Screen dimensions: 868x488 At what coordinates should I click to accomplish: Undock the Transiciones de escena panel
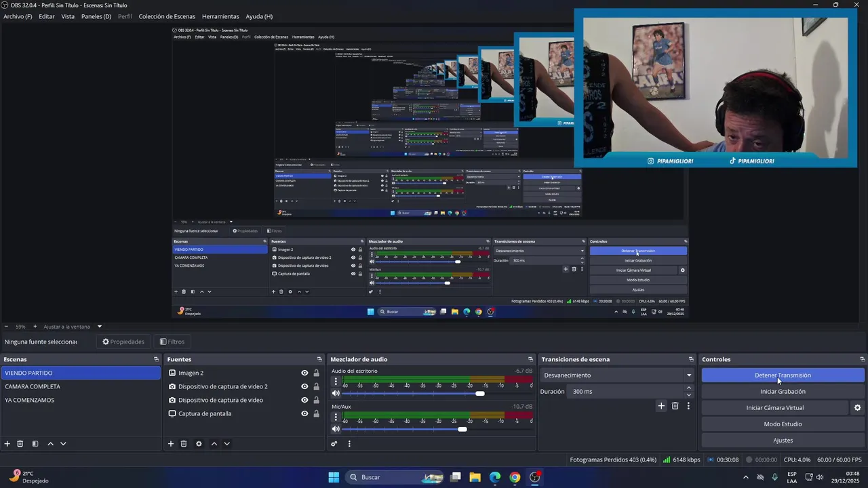click(x=691, y=359)
